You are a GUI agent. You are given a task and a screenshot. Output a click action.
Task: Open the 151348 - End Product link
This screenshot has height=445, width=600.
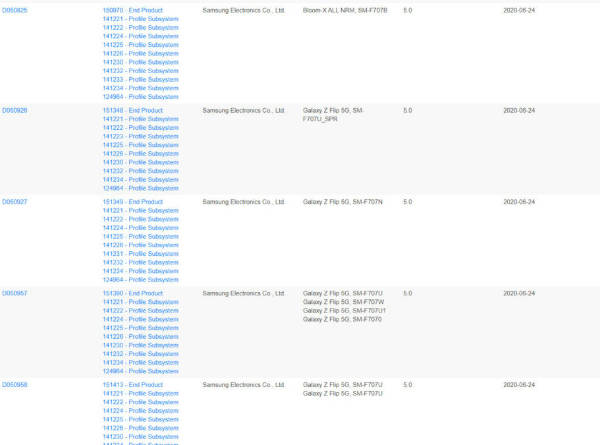(133, 111)
